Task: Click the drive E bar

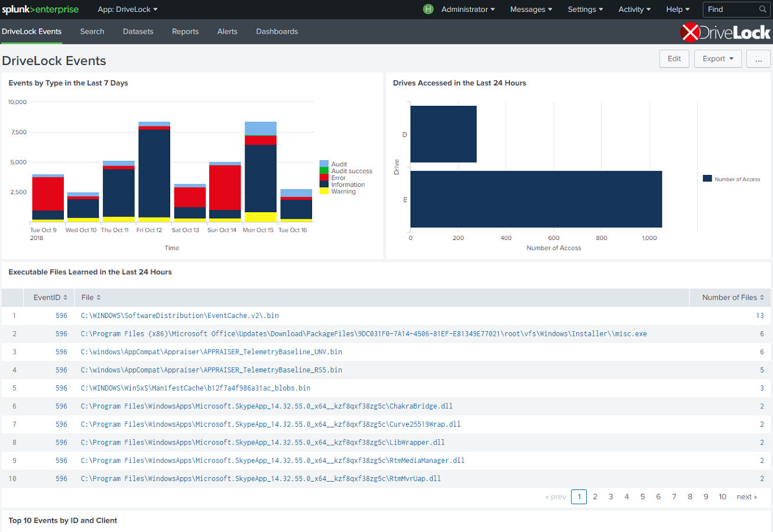Action: [536, 199]
